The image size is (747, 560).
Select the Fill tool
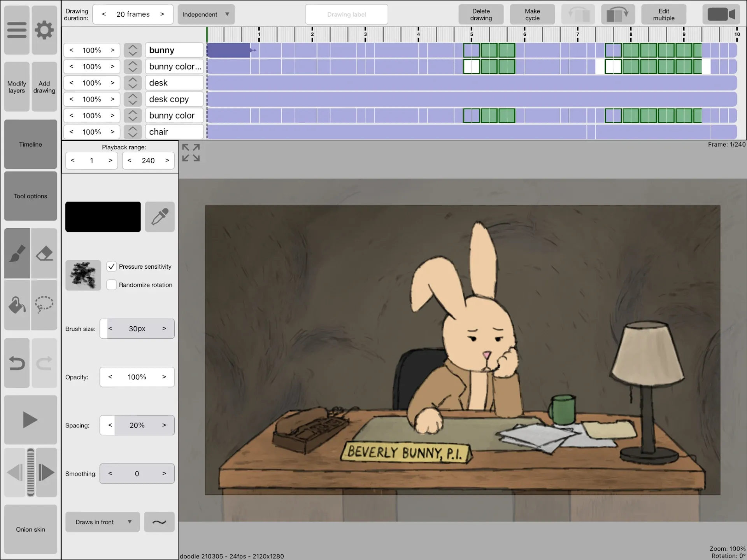click(16, 304)
